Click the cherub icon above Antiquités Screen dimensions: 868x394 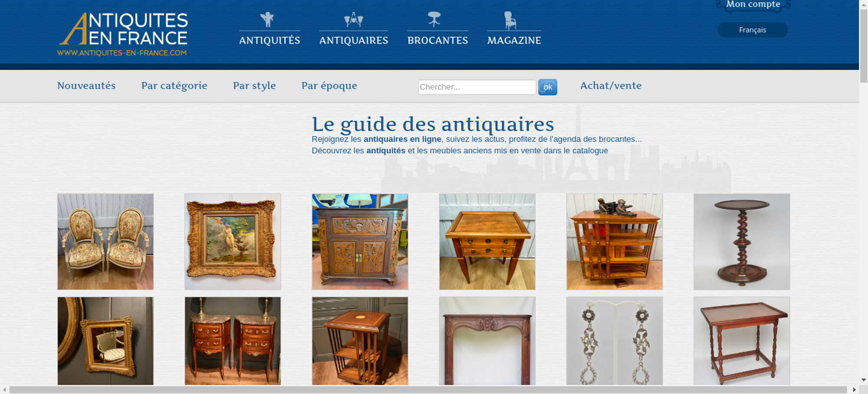(267, 20)
